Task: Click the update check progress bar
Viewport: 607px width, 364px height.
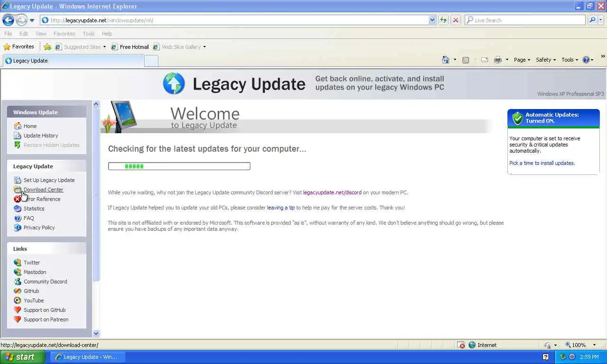Action: pos(179,166)
